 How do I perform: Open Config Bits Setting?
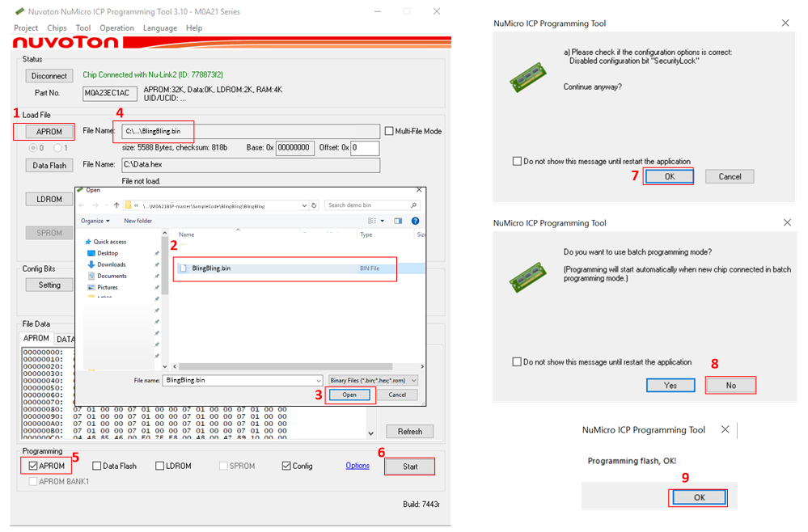point(49,285)
